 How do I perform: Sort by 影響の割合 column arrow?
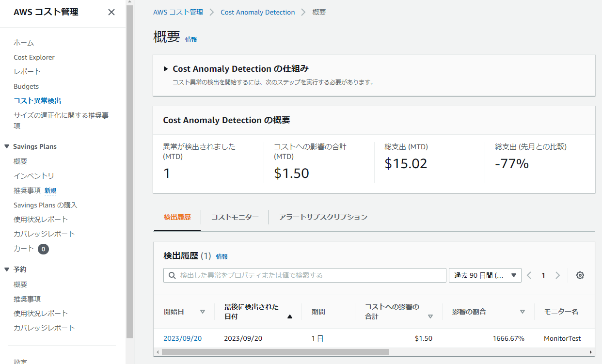[x=522, y=312]
